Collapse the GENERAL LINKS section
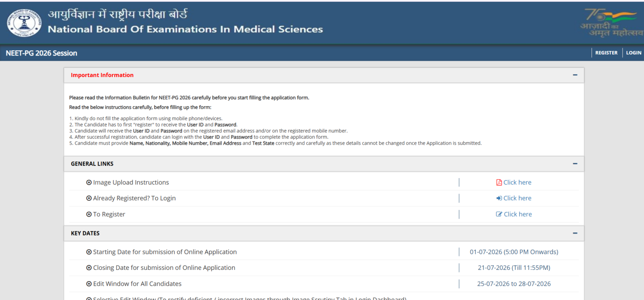644x300 pixels. (575, 164)
